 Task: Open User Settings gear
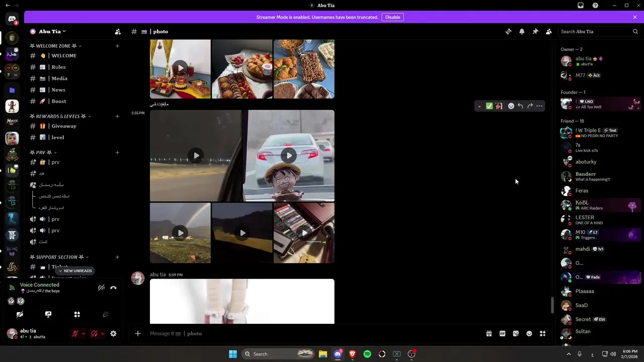[x=113, y=333]
